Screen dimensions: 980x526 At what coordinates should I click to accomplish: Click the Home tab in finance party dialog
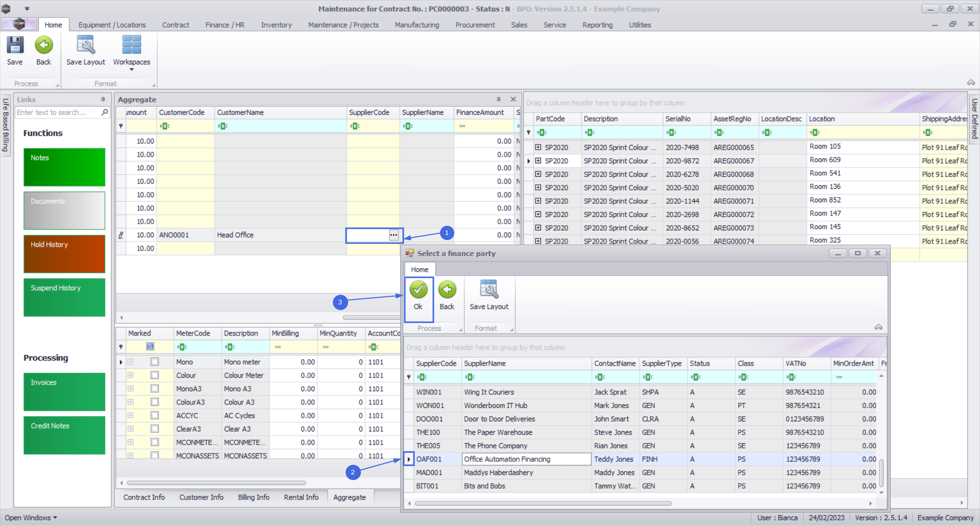click(420, 269)
